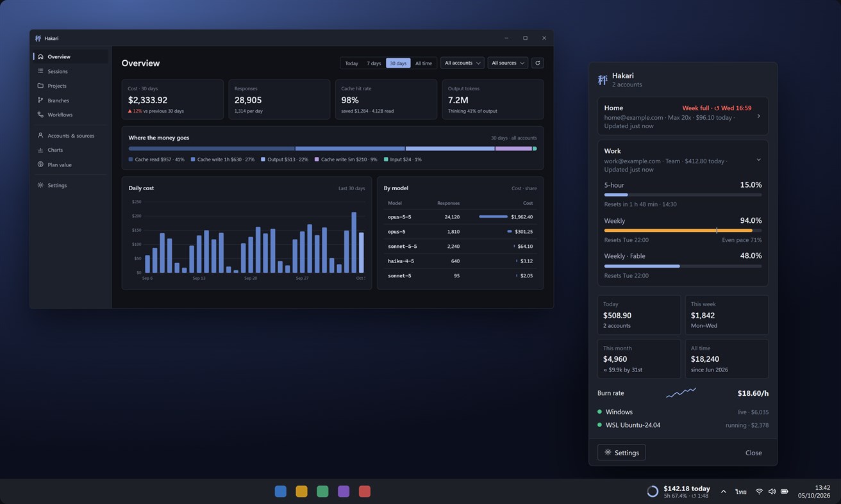Select the 7 days time range

click(374, 63)
